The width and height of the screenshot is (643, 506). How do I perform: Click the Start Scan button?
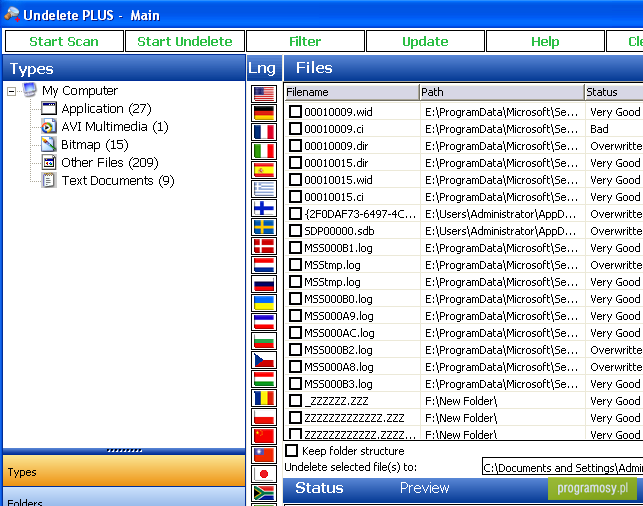point(64,41)
